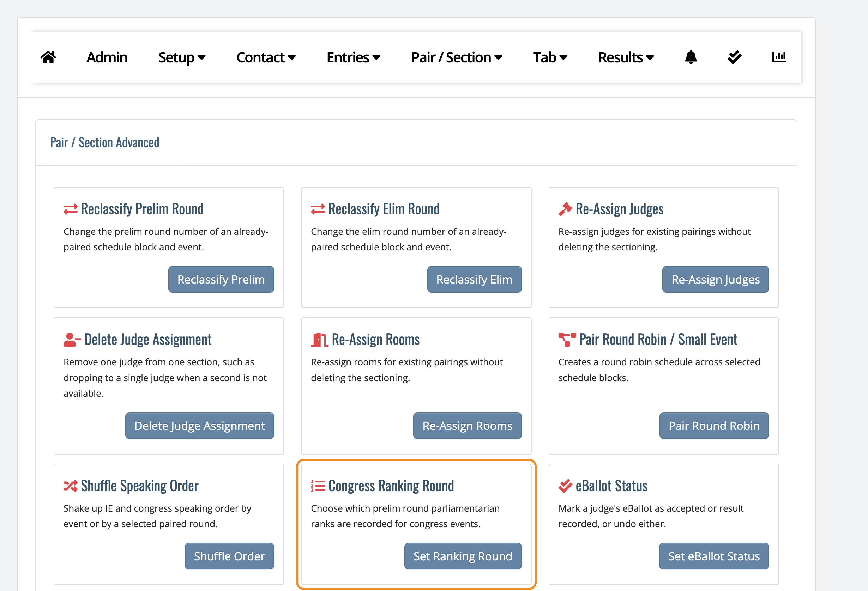Click the Delete Judge Assignment button

pyautogui.click(x=199, y=426)
